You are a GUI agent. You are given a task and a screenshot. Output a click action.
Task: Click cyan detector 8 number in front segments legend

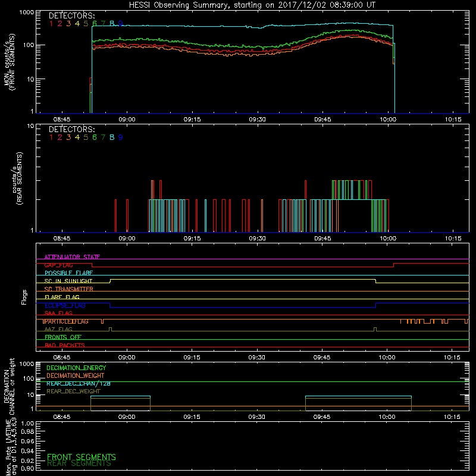point(112,24)
